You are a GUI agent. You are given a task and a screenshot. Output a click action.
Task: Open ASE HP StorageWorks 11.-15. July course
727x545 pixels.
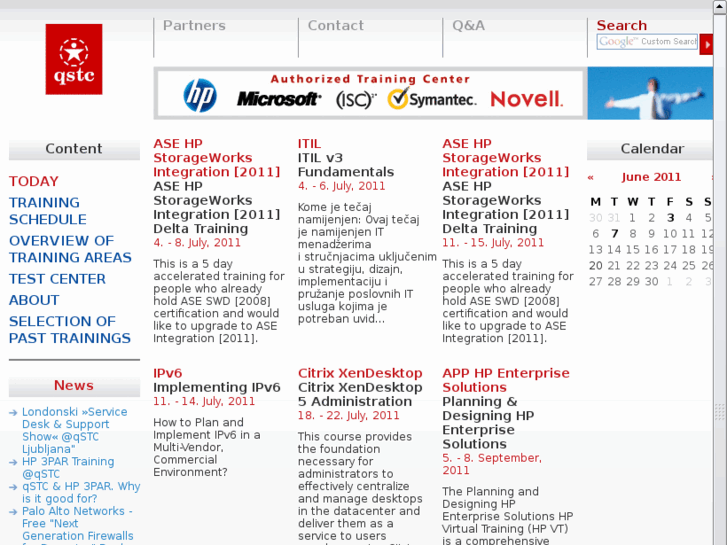tap(505, 207)
